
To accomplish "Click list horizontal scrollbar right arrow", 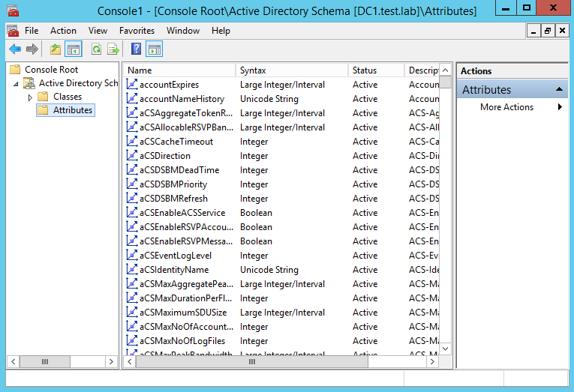I will tap(432, 362).
